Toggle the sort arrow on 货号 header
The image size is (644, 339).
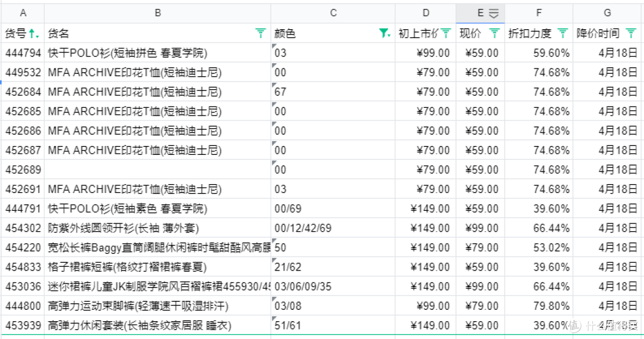[33, 33]
